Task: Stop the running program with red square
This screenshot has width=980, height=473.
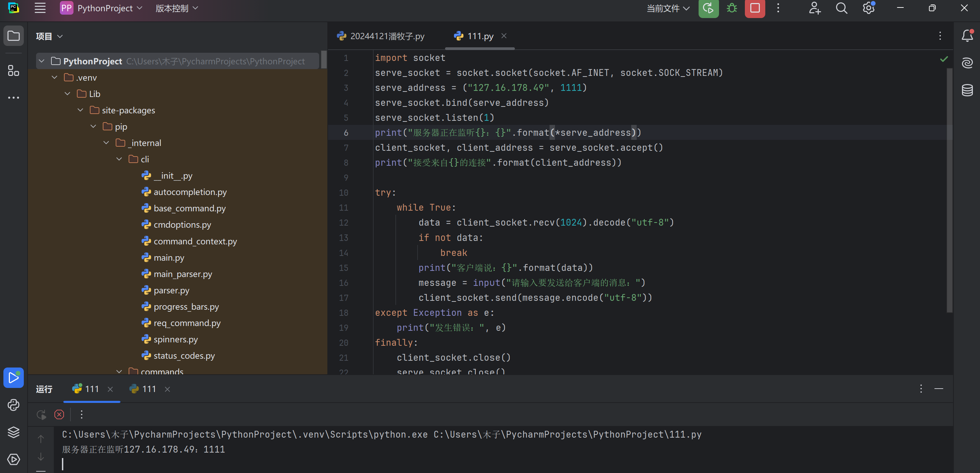Action: (755, 8)
